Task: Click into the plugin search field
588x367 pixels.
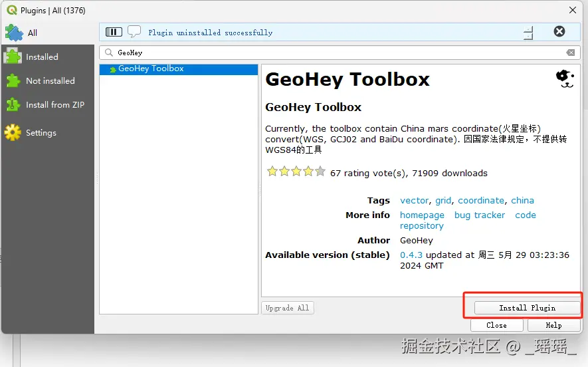Action: click(x=340, y=53)
